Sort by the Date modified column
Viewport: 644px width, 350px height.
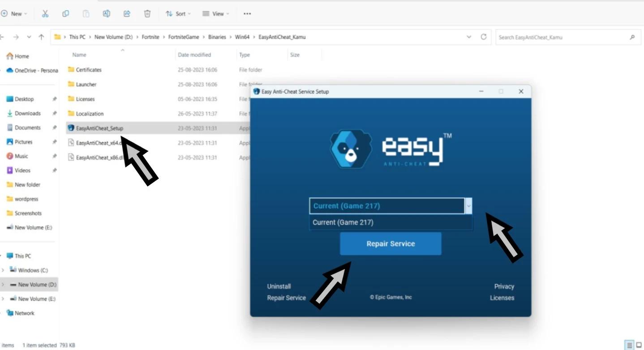(194, 55)
